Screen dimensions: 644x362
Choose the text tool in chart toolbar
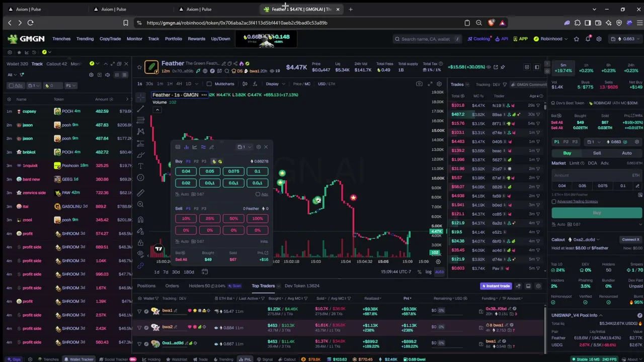pos(140,166)
